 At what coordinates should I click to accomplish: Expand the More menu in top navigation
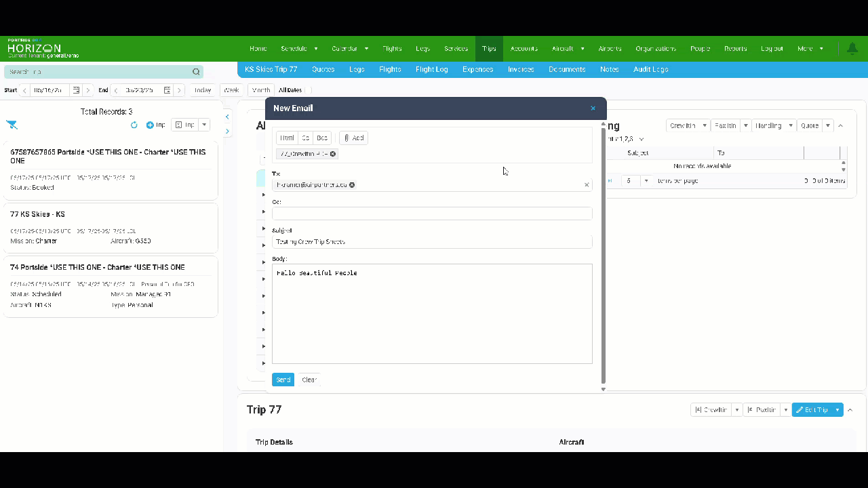pyautogui.click(x=810, y=49)
